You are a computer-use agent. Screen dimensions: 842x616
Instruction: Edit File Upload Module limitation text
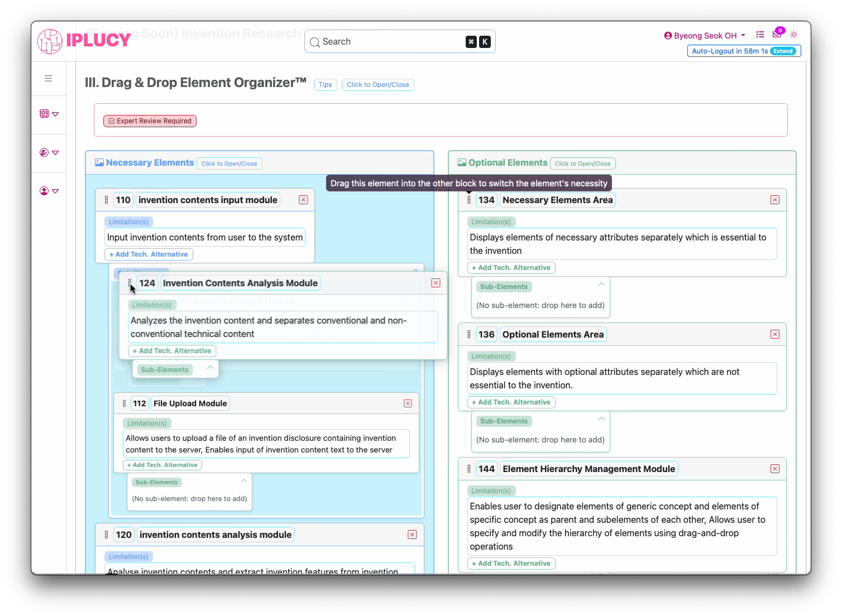point(266,444)
